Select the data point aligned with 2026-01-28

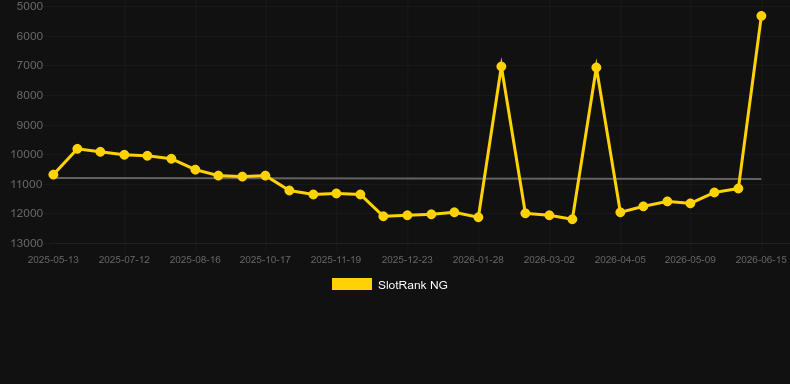click(478, 217)
